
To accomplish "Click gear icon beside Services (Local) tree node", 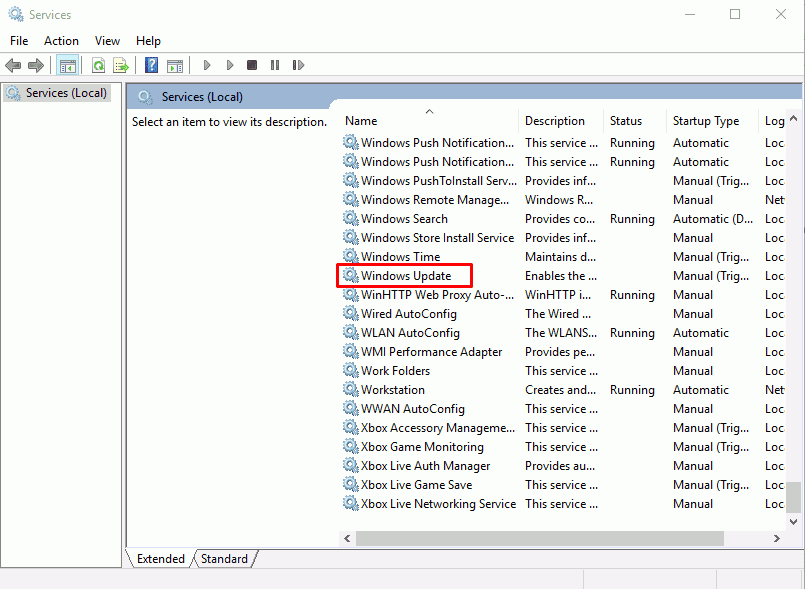I will pyautogui.click(x=13, y=93).
